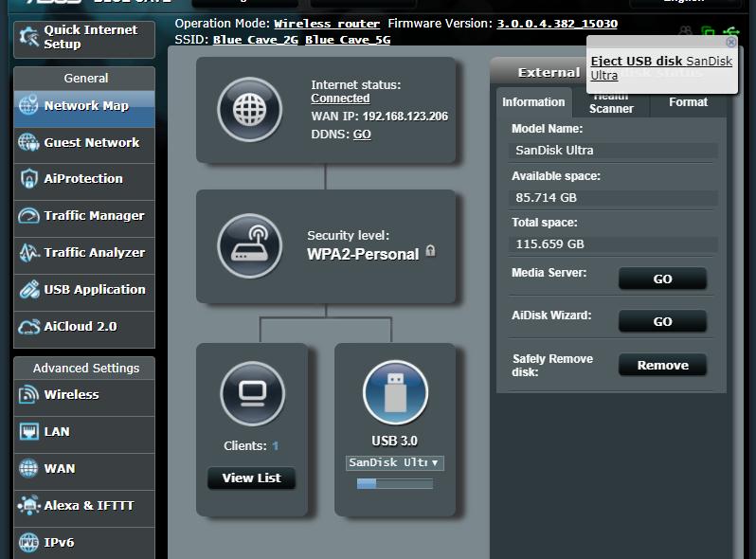Click the WPA2-Personal security level text
The height and width of the screenshot is (559, 756).
click(x=363, y=254)
